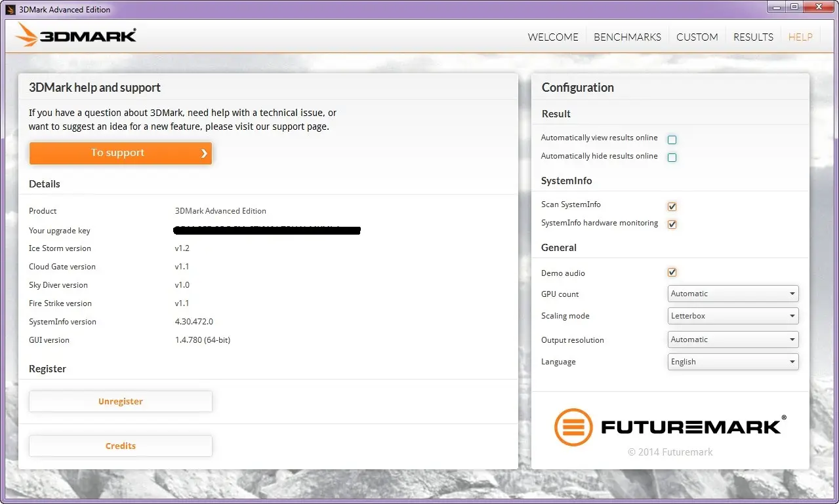Image resolution: width=839 pixels, height=504 pixels.
Task: Click the Futuremark logo
Action: pos(670,427)
